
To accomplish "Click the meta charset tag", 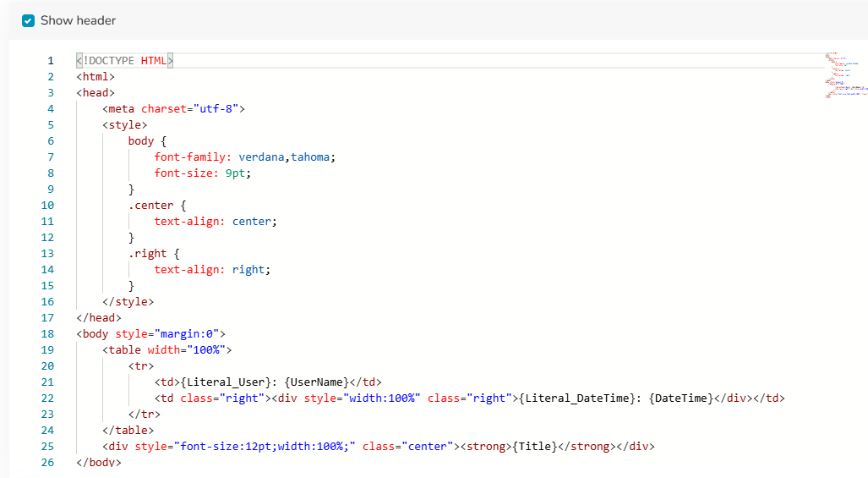I will pyautogui.click(x=173, y=109).
